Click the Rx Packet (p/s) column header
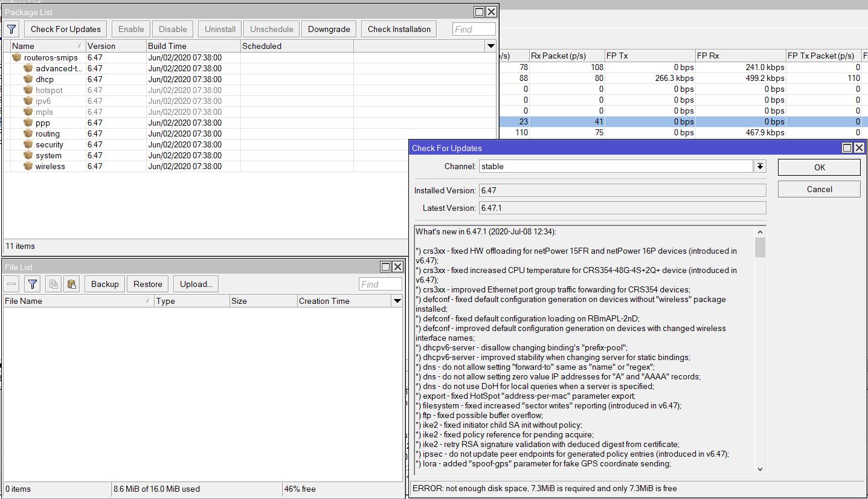The width and height of the screenshot is (868, 499). [567, 56]
